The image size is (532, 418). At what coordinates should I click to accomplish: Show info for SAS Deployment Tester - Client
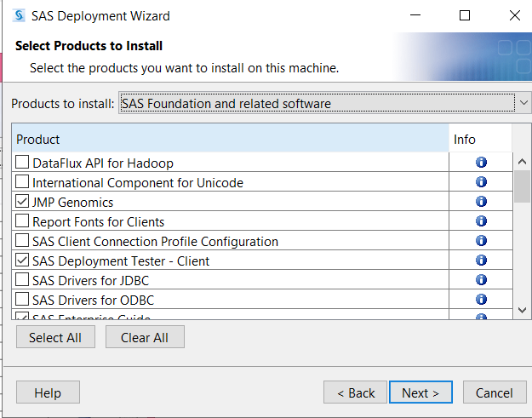[x=481, y=261]
